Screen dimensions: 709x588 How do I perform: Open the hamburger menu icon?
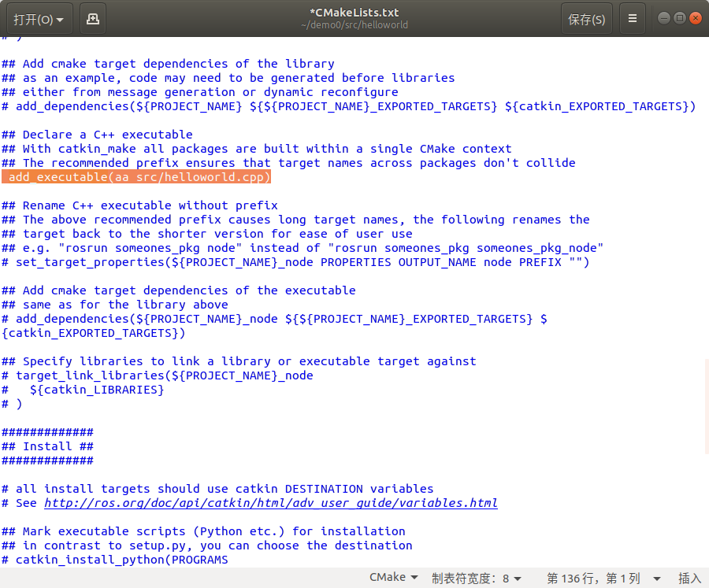[634, 18]
